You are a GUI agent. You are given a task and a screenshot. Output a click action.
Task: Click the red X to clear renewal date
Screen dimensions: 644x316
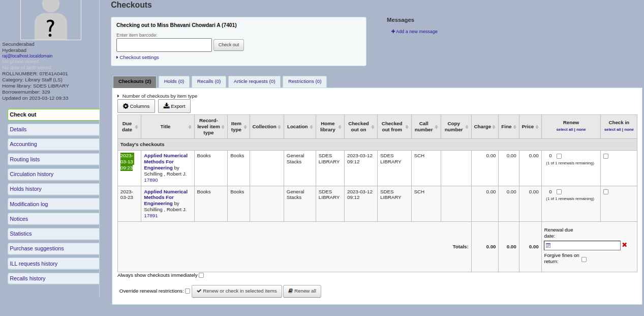625,245
